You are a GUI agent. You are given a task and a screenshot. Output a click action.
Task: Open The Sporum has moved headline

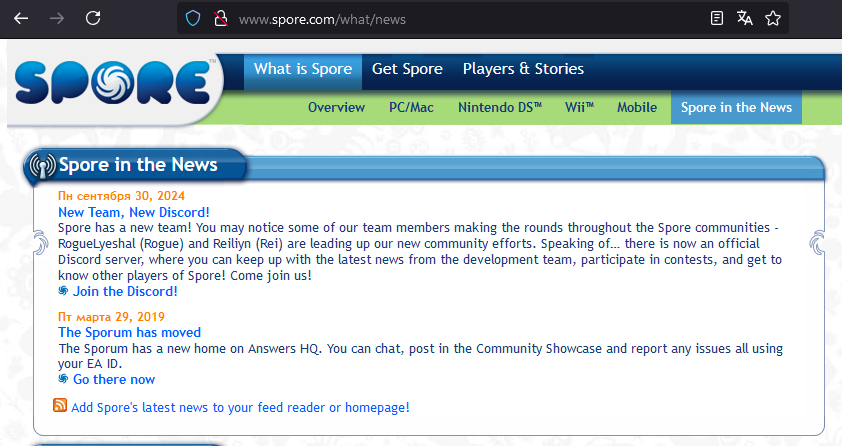tap(129, 332)
